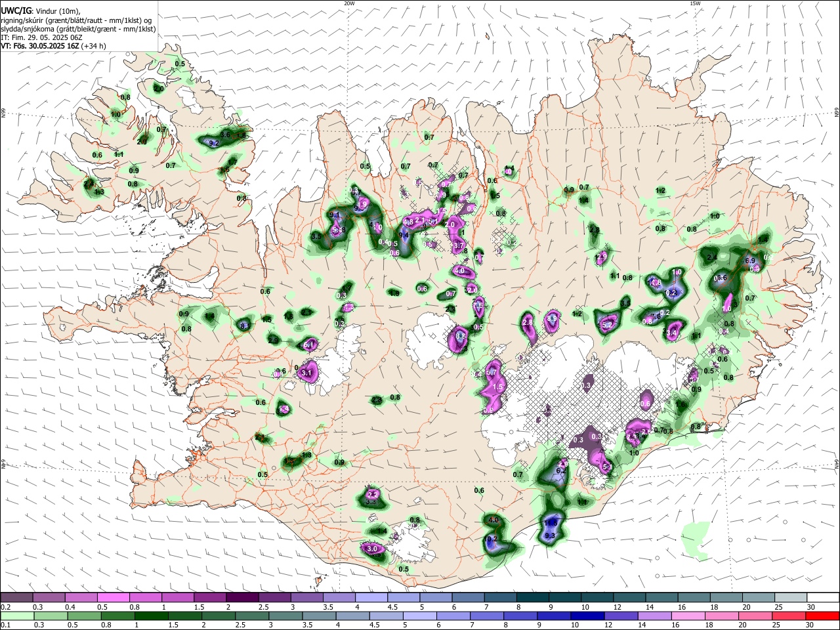Pick the dark teal 8 snow legend swatch
Viewport: 840px width, 630px height.
point(532,598)
